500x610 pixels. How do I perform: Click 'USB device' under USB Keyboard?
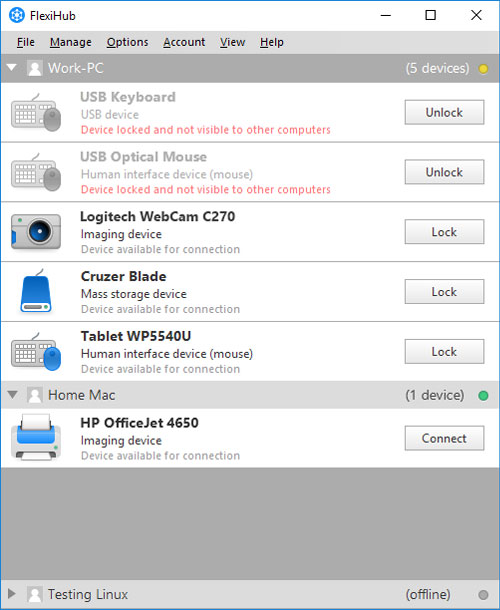110,114
